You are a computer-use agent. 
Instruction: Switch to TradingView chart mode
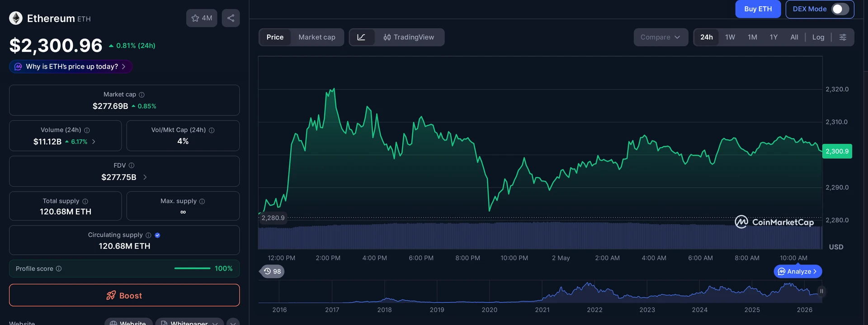[409, 37]
